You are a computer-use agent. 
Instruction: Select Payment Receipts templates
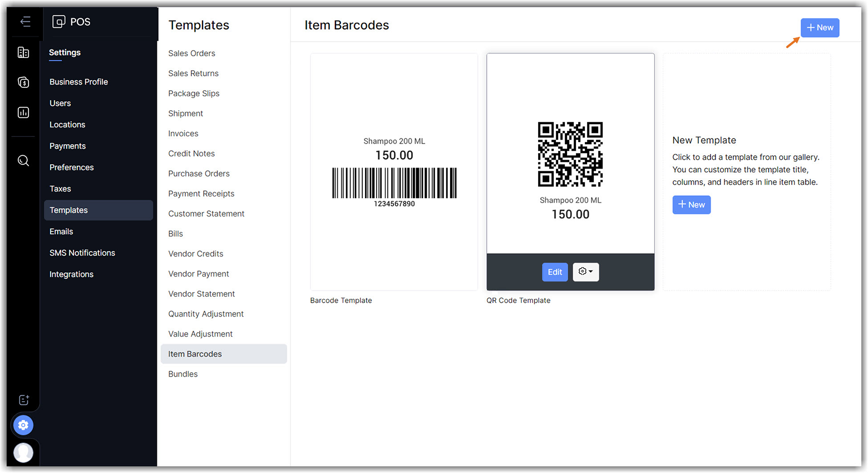click(x=201, y=194)
